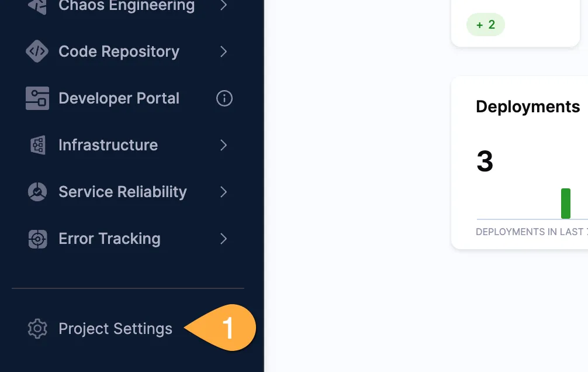Click the Service Reliability icon
This screenshot has width=588, height=372.
coord(37,192)
